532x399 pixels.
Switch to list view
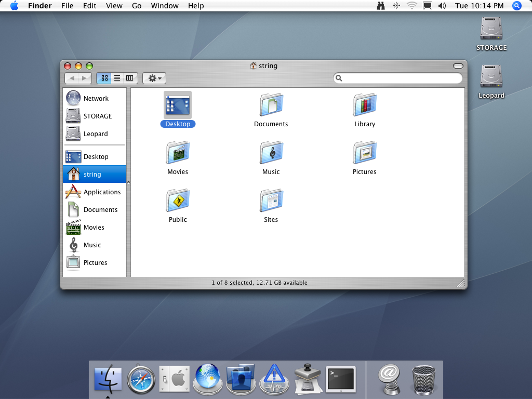[117, 78]
